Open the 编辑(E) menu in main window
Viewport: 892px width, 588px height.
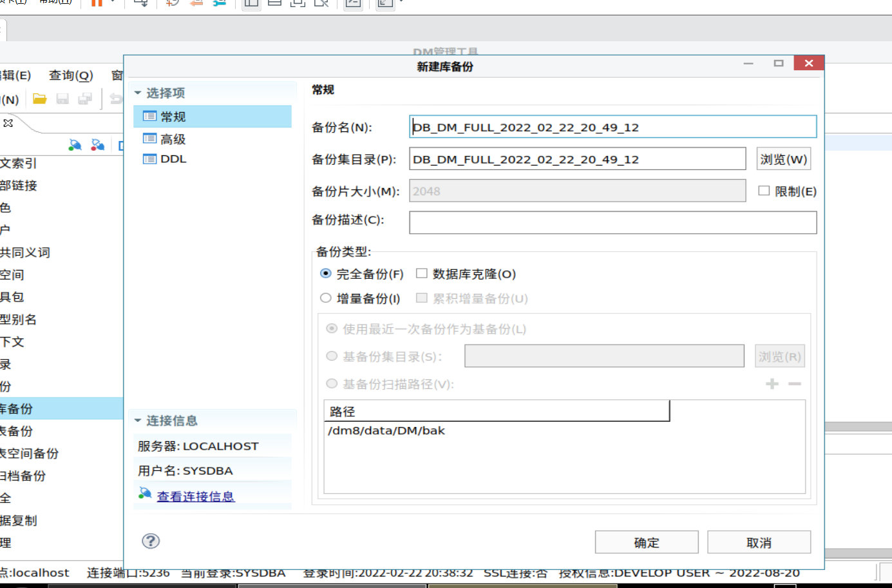pyautogui.click(x=15, y=75)
